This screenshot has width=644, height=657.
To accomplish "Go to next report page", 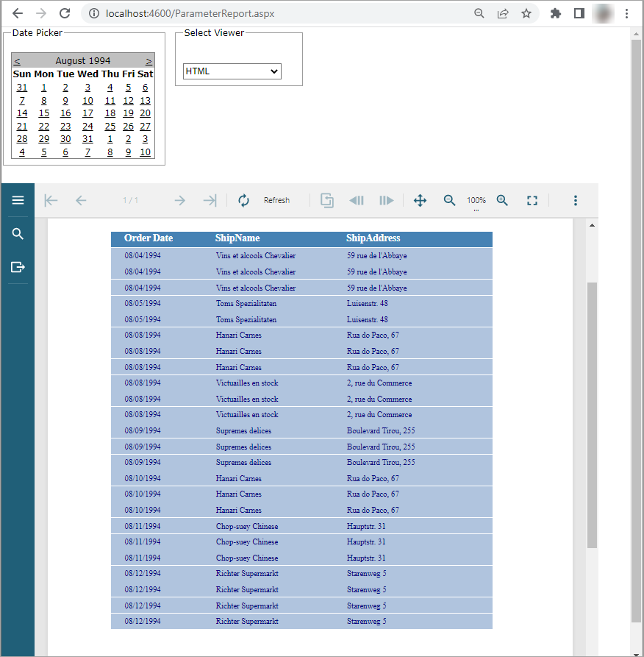I will 179,201.
